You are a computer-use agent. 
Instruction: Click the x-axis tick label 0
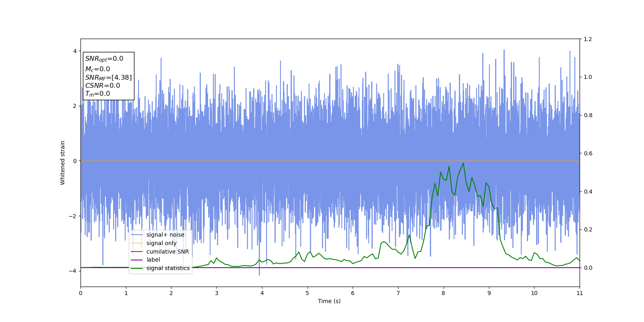(x=80, y=293)
